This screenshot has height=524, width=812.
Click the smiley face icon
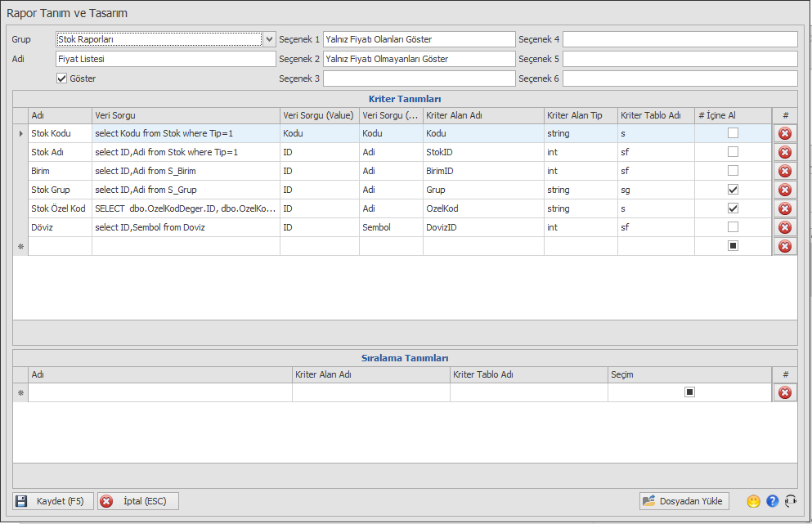(753, 501)
